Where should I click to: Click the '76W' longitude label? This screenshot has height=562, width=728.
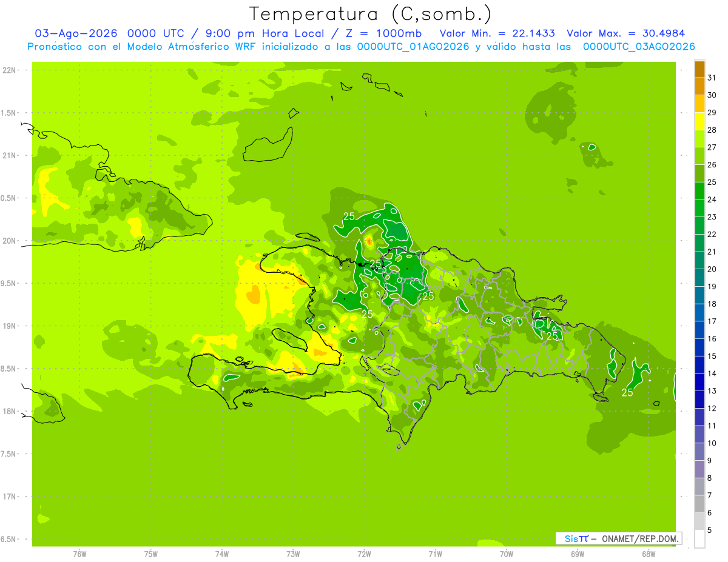point(79,555)
